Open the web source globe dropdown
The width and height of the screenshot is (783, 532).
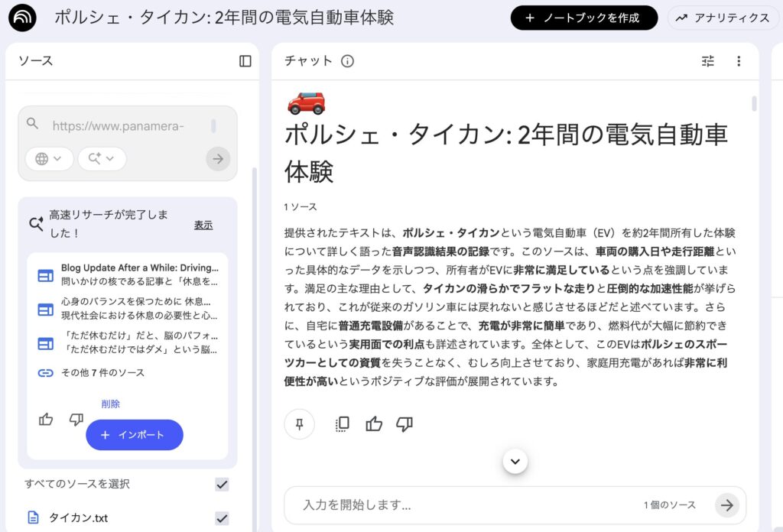click(49, 158)
